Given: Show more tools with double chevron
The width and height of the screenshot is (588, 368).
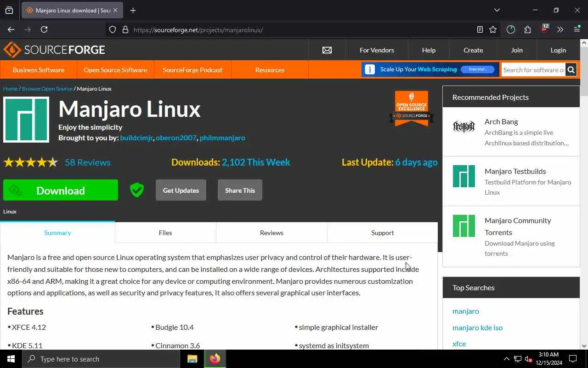Looking at the screenshot, I should (560, 29).
